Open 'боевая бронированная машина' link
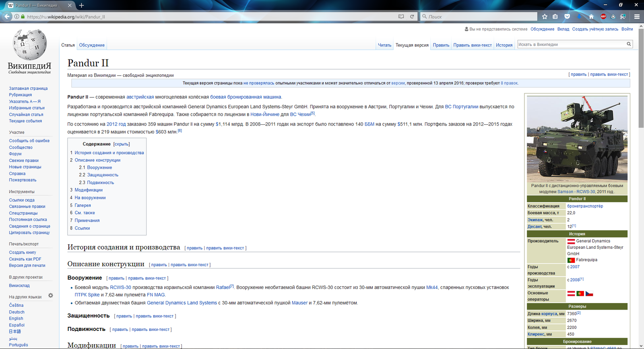Image resolution: width=644 pixels, height=349 pixels. tap(246, 97)
